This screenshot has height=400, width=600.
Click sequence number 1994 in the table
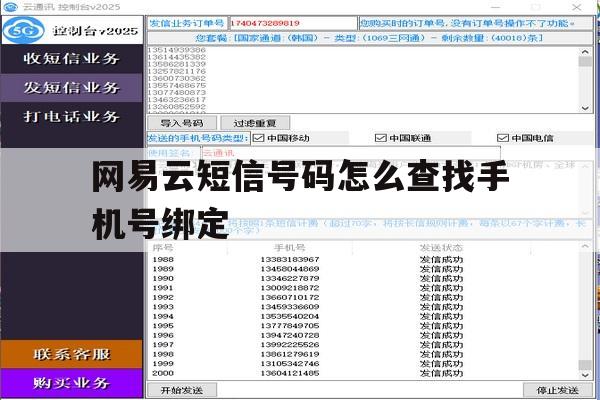pyautogui.click(x=163, y=317)
